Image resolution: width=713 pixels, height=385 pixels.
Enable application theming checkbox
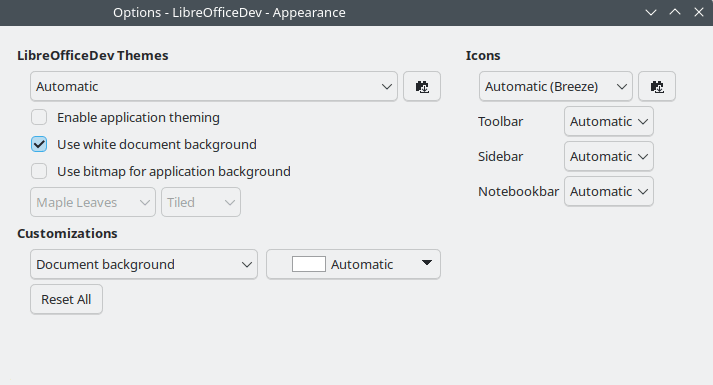coord(39,117)
